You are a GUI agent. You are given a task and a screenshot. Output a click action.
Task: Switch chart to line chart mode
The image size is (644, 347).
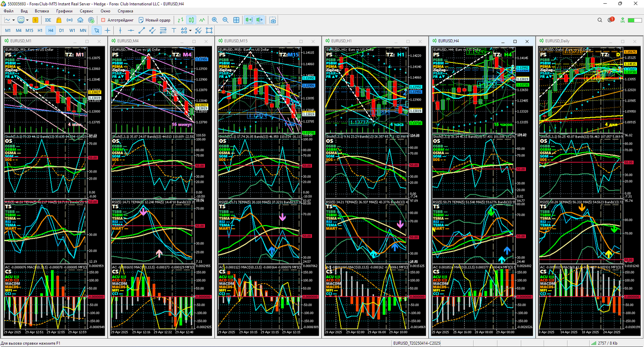click(x=202, y=20)
